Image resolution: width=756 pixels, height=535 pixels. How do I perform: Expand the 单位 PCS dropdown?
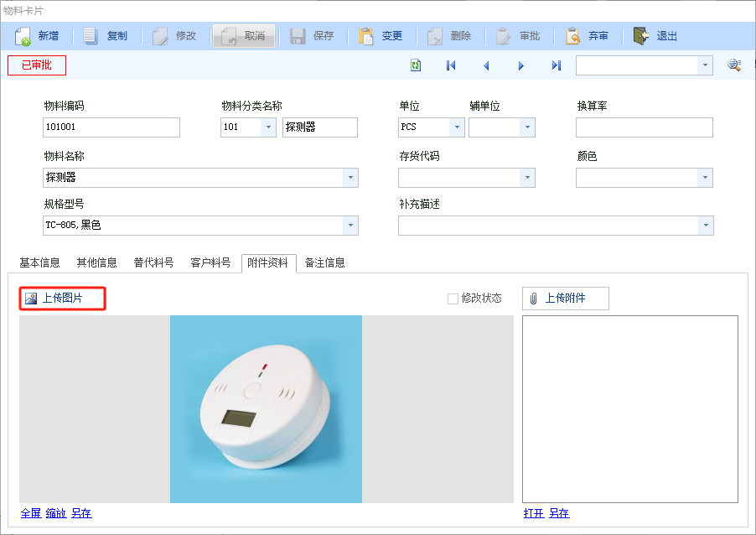click(x=457, y=127)
